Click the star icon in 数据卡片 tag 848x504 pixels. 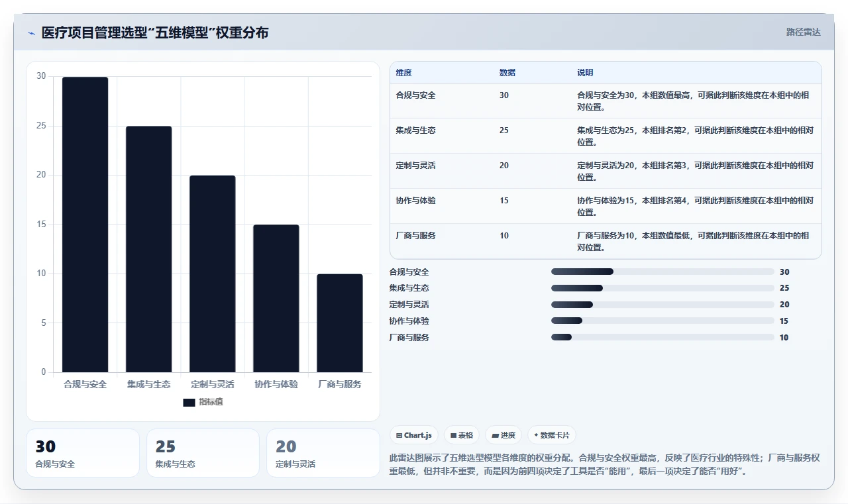(535, 435)
